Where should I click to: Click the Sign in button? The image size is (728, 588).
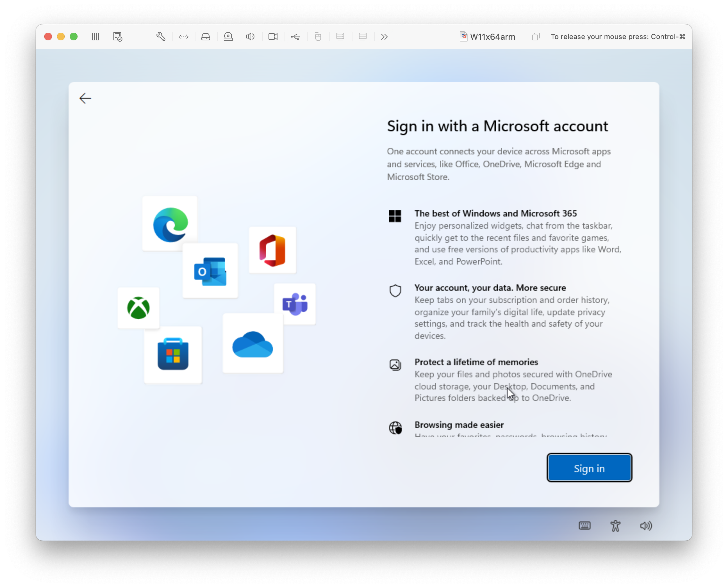589,468
